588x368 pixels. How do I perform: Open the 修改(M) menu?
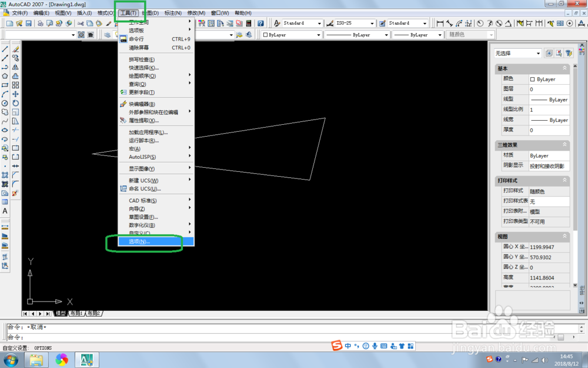tap(196, 13)
